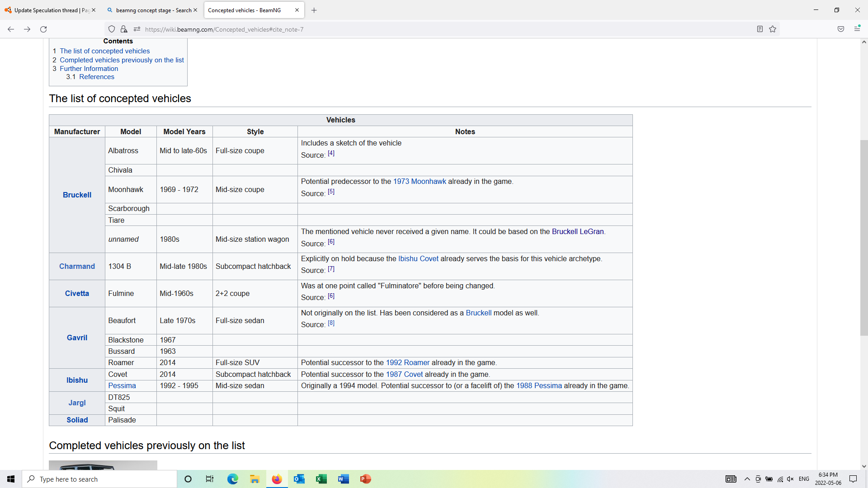Open the Bruckell LeGran link

point(578,231)
